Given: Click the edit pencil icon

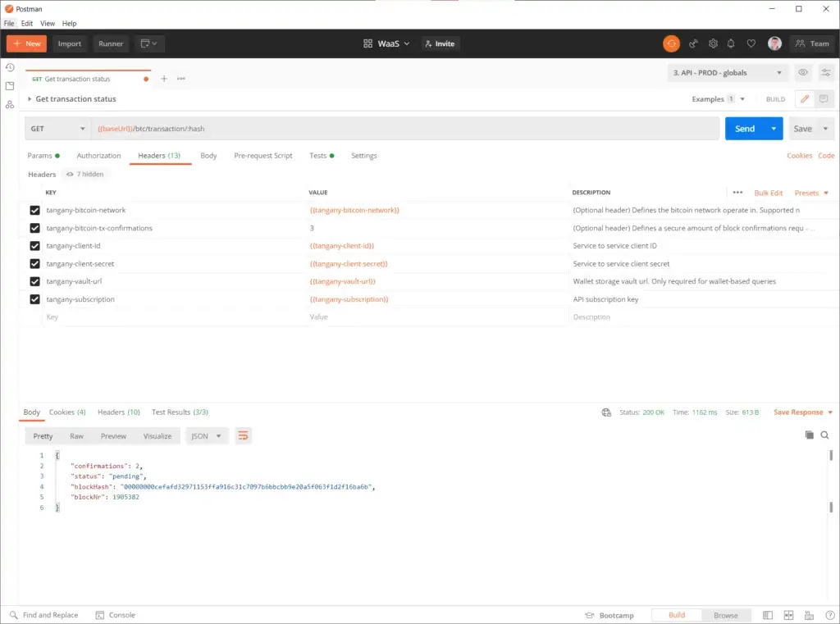Looking at the screenshot, I should 804,98.
